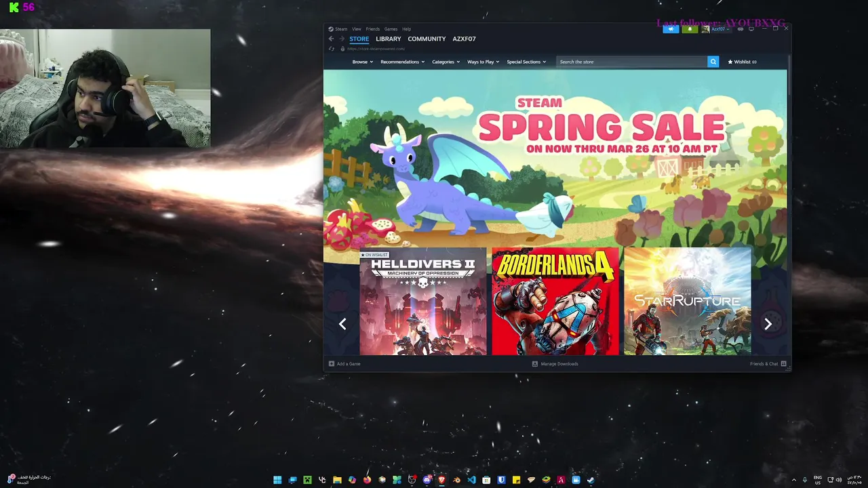Open the taskbar clock and date

(x=854, y=480)
